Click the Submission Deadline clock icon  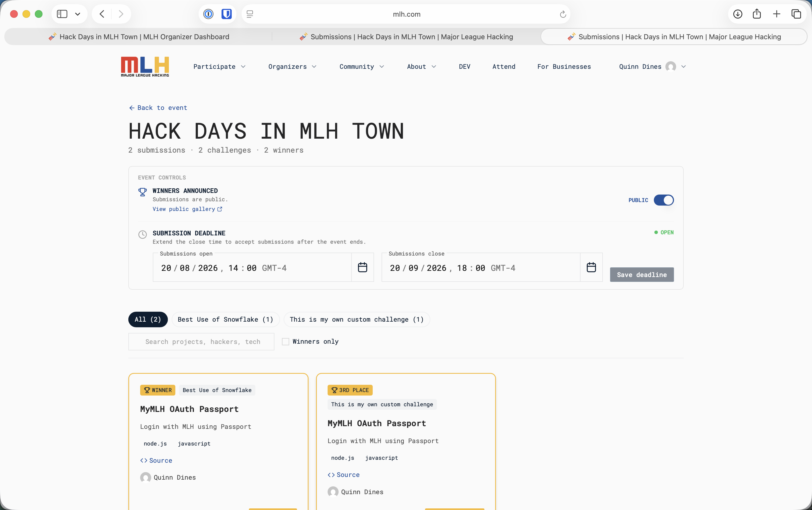143,234
